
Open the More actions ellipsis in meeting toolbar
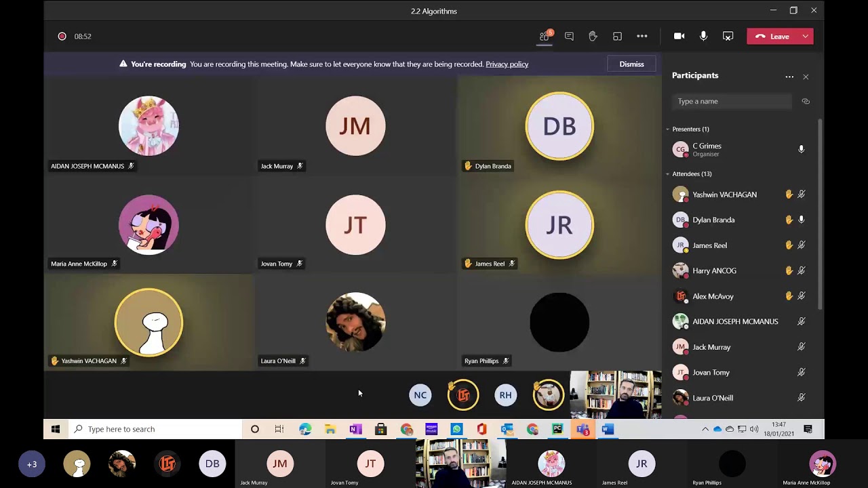[642, 37]
